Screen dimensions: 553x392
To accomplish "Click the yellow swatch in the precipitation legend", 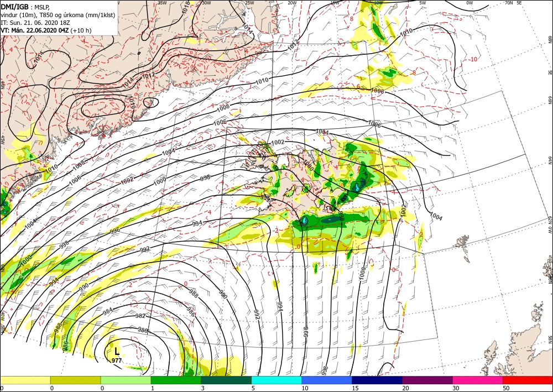I will [x=25, y=380].
